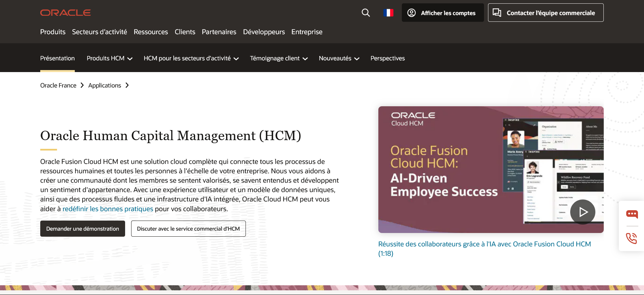Click Demander une démonstration button
Screen dimensions: 644x295
83,229
